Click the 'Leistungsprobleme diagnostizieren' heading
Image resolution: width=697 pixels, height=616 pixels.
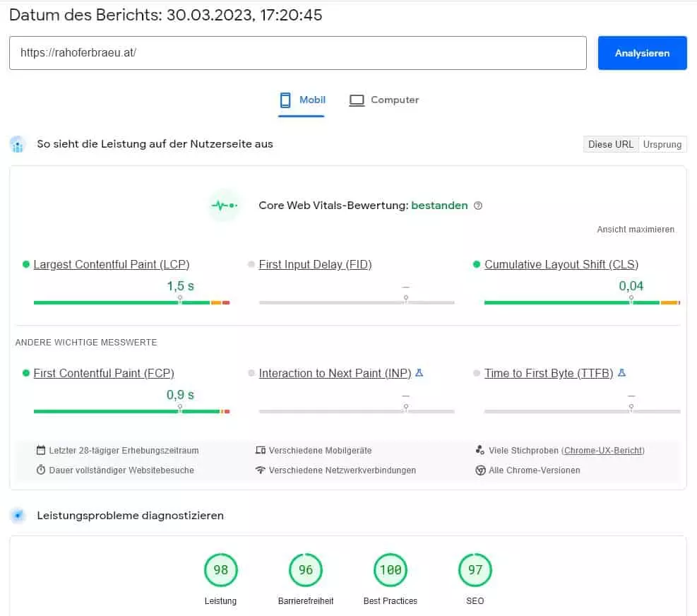130,516
